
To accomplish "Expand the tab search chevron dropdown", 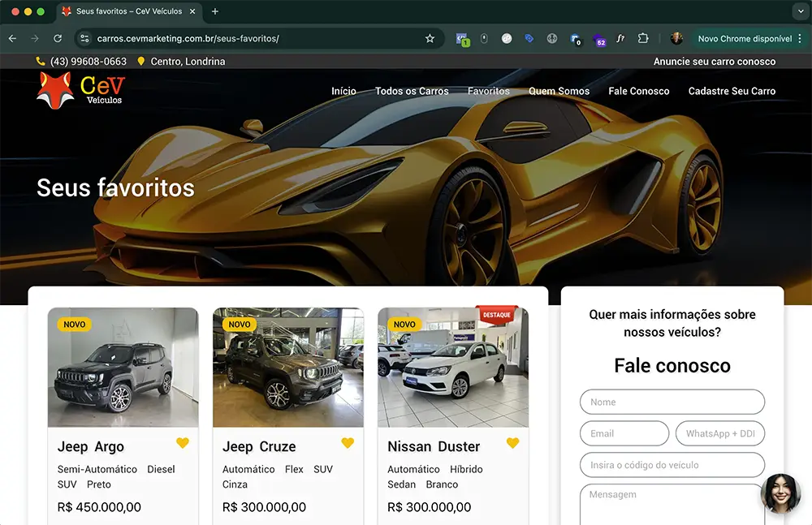I will [801, 11].
